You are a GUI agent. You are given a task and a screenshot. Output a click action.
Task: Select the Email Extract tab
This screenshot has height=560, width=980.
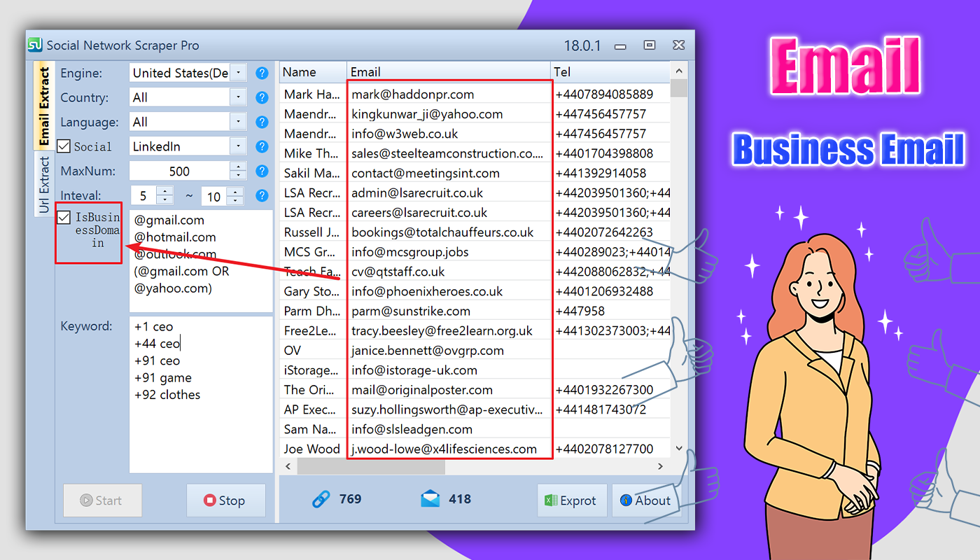pos(44,106)
